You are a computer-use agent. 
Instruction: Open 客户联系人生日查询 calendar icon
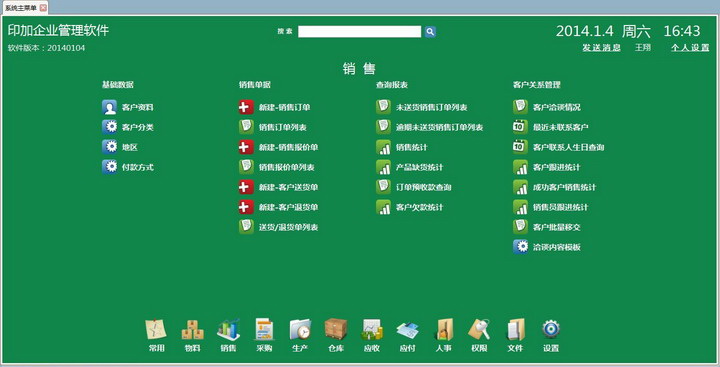tap(520, 147)
